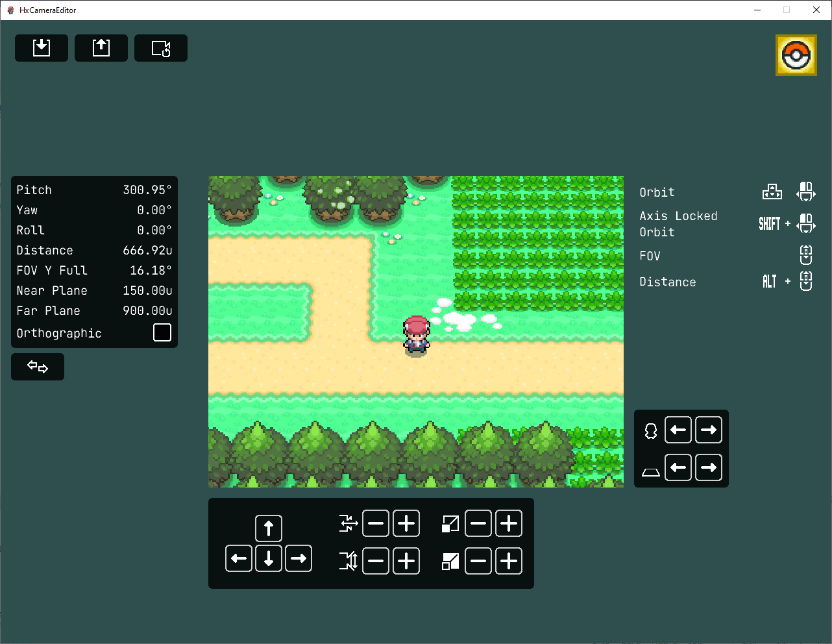The height and width of the screenshot is (644, 832).
Task: Click the mouse icon beside SHIFT
Action: click(x=806, y=224)
